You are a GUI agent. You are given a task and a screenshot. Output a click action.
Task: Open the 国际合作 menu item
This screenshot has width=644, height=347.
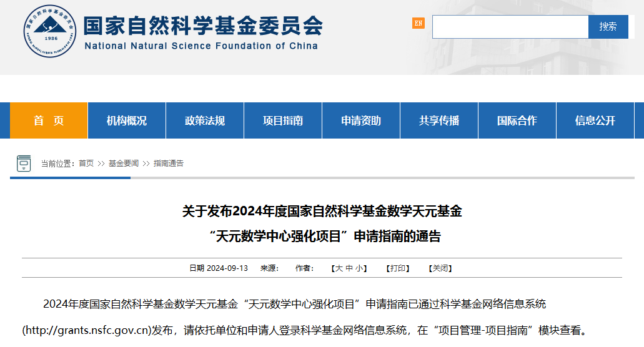tap(517, 120)
